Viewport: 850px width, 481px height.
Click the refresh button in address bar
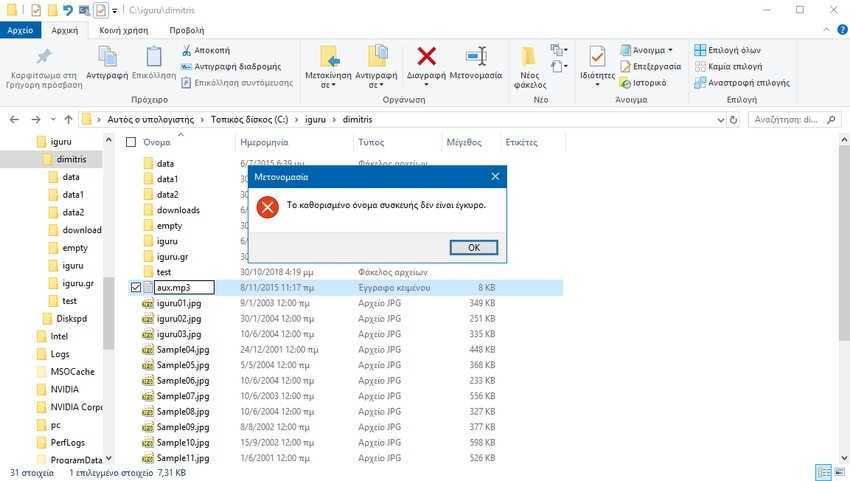pos(733,120)
